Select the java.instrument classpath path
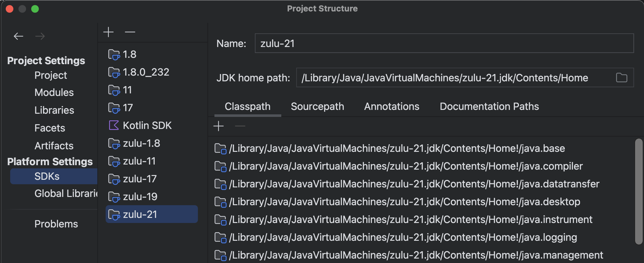Image resolution: width=644 pixels, height=263 pixels. [x=410, y=219]
